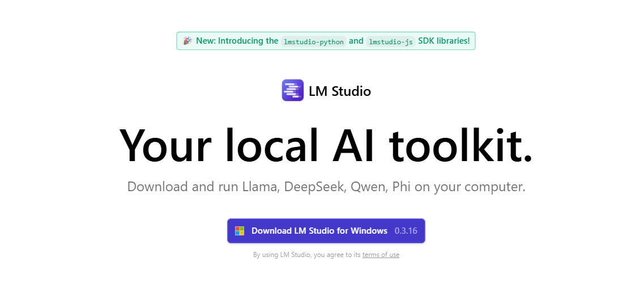The width and height of the screenshot is (644, 291).
Task: Click the LM Studio brand name text
Action: (340, 91)
